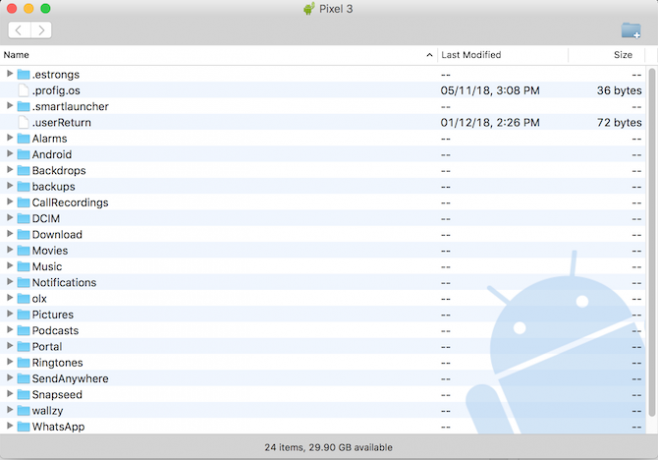Expand the .smartlauncher folder triangle

point(10,106)
